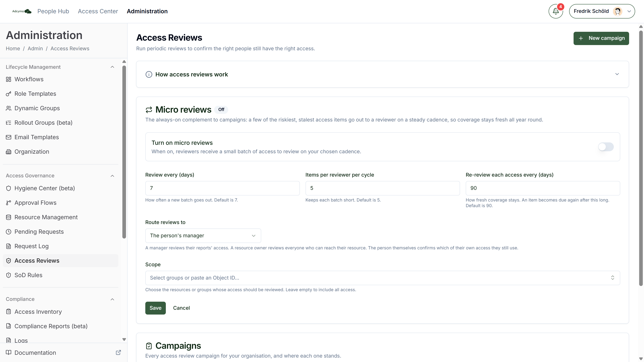
Task: Click the Admin breadcrumb link
Action: [x=35, y=48]
